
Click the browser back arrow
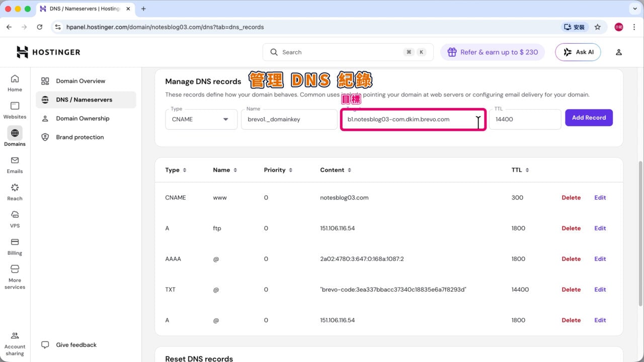tap(9, 27)
